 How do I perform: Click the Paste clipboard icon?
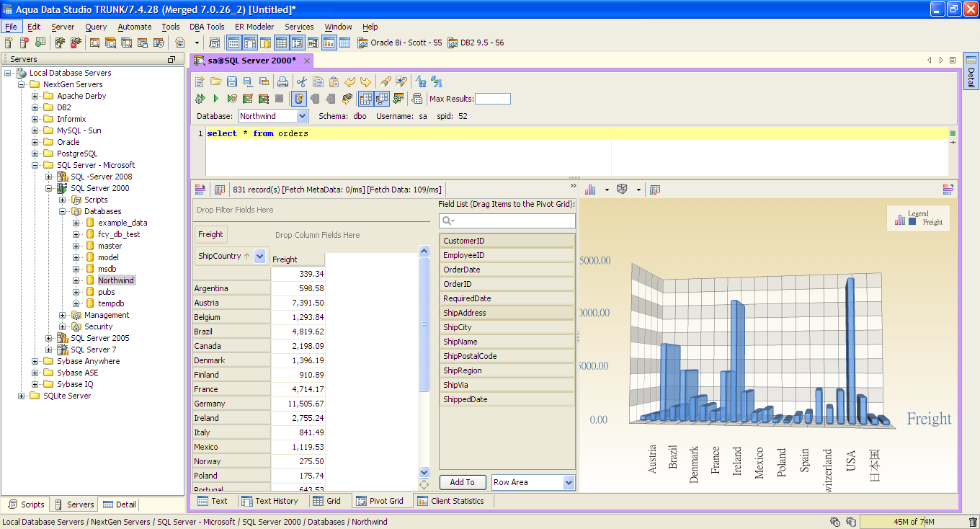point(334,81)
